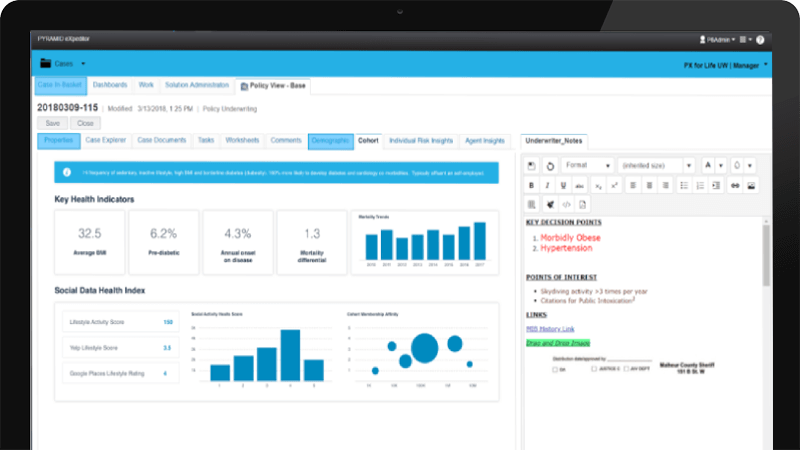Image resolution: width=800 pixels, height=450 pixels.
Task: Insert a numbered list
Action: click(701, 186)
